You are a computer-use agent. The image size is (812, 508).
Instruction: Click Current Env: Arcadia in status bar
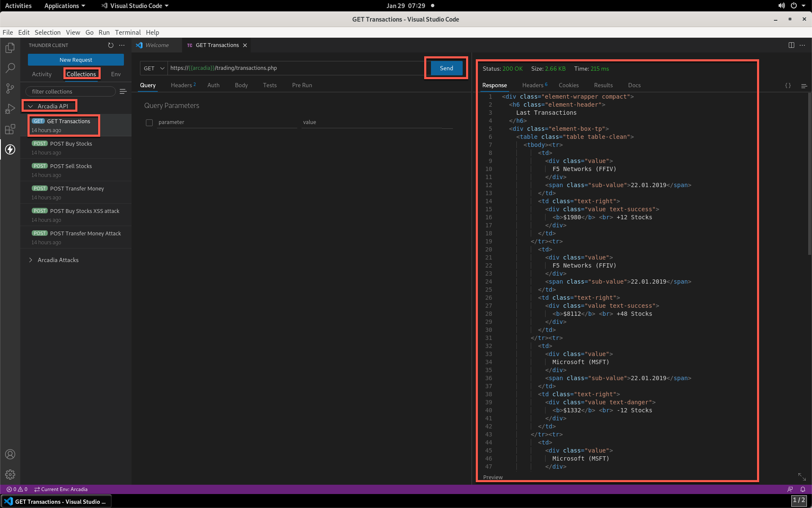pos(61,489)
